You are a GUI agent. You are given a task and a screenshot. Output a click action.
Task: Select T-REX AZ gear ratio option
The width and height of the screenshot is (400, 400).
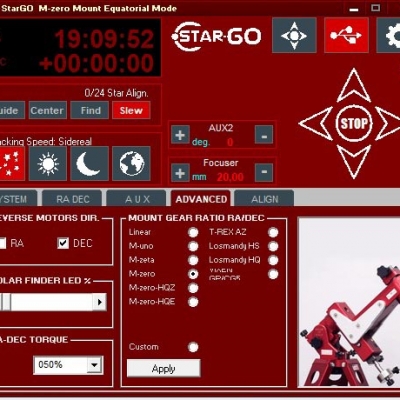pos(273,232)
